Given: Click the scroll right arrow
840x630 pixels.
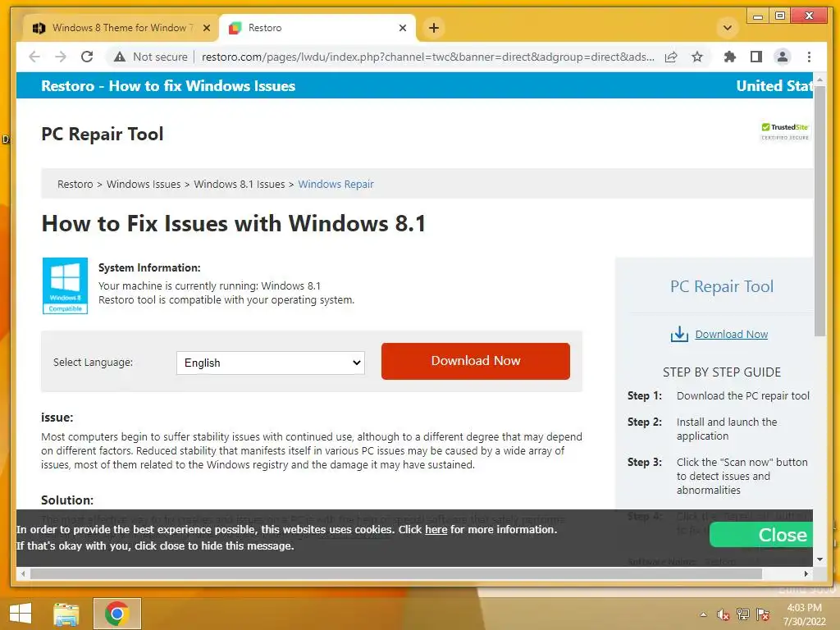Looking at the screenshot, I should pos(806,573).
